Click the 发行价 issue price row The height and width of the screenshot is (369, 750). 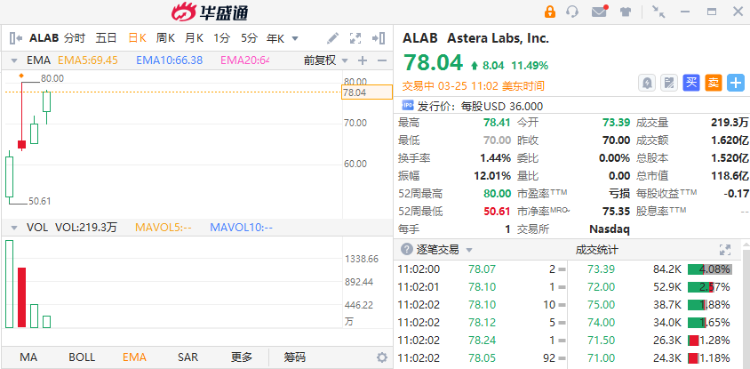473,106
